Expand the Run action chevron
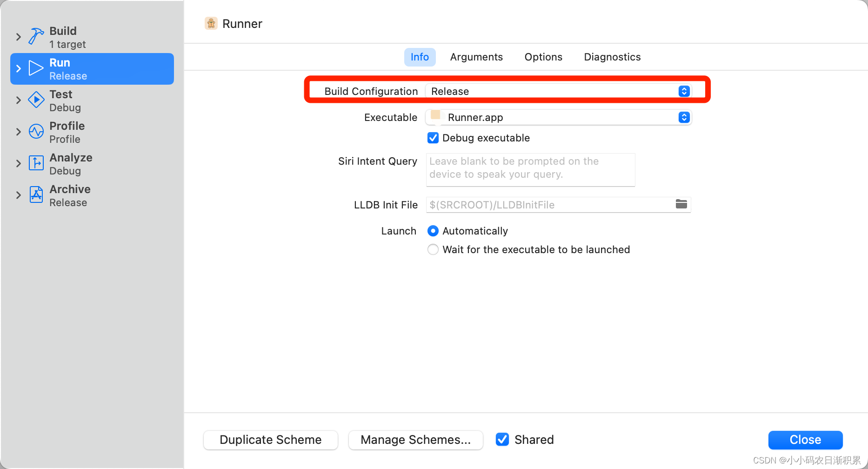Image resolution: width=868 pixels, height=469 pixels. coord(19,68)
